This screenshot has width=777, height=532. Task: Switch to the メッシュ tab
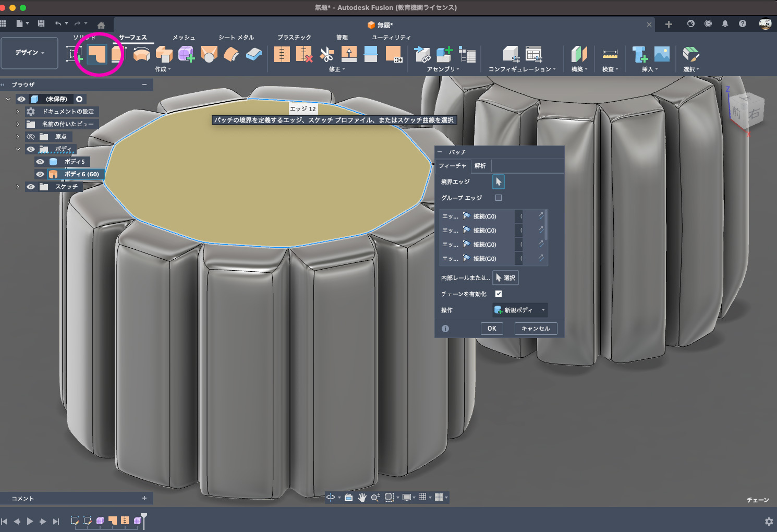184,38
